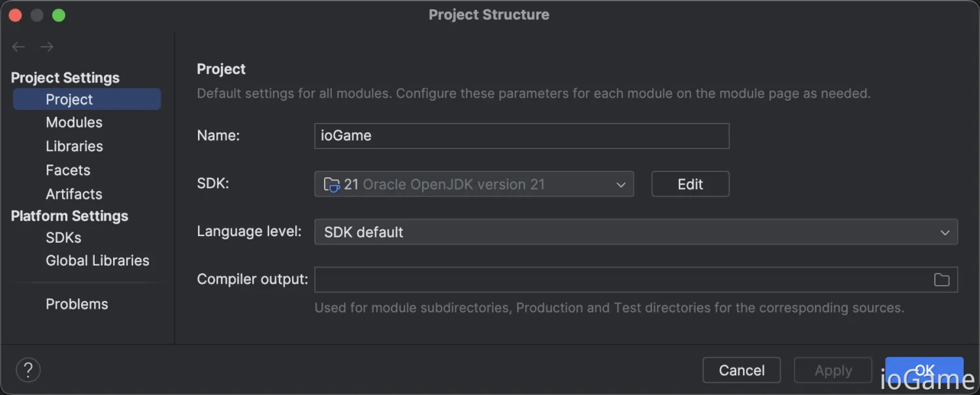Browse for compiler output folder

tap(941, 280)
